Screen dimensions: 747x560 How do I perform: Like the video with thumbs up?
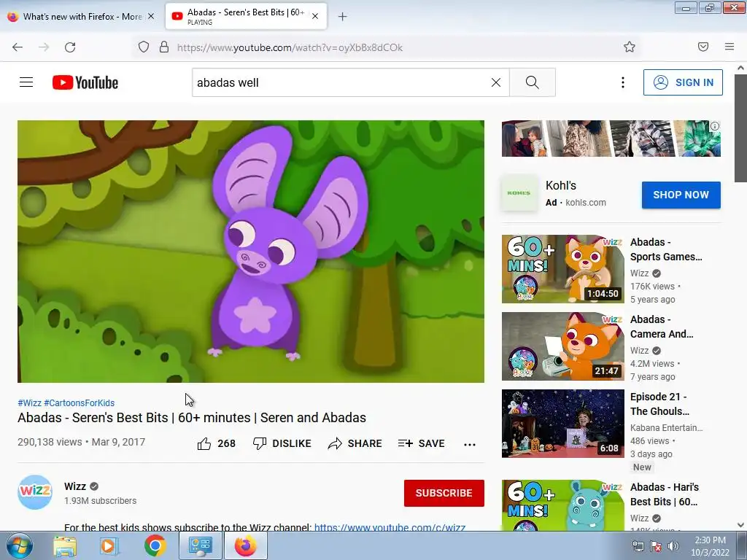coord(216,443)
